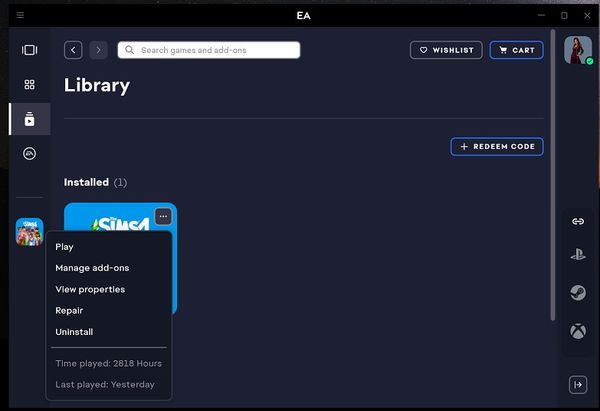Go back with the left arrow button

click(x=73, y=50)
